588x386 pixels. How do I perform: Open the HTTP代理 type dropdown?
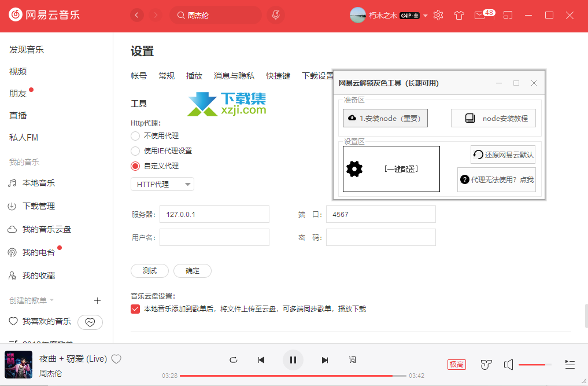point(162,184)
